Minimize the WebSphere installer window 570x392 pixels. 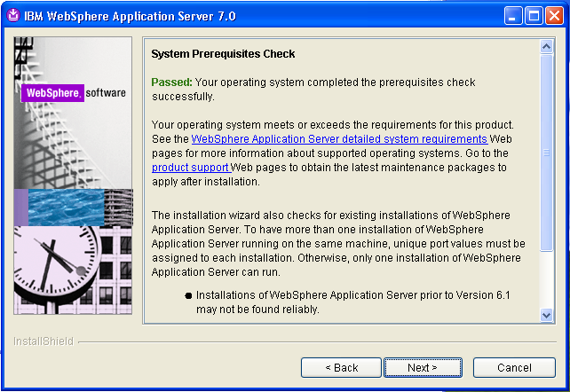[513, 16]
